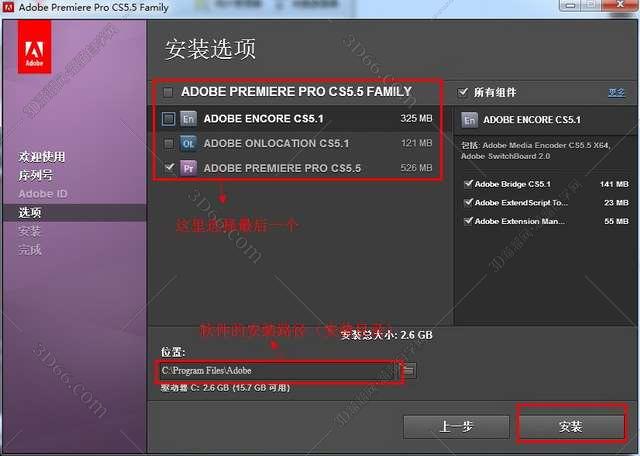Screen dimensions: 640x456
Task: Select 完成 step in sidebar
Action: (x=29, y=249)
